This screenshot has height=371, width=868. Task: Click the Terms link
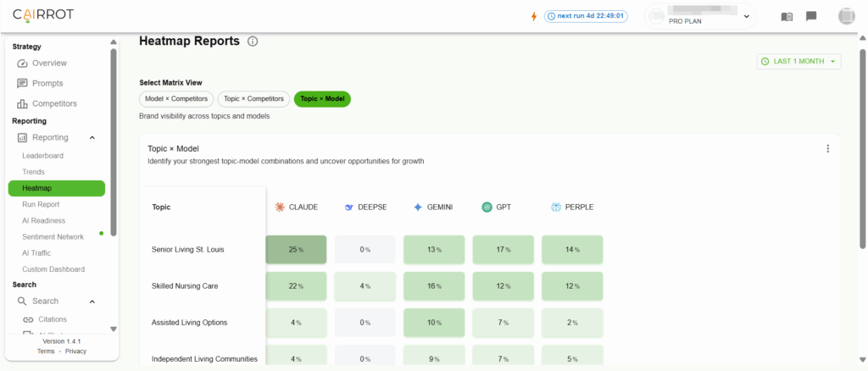coord(46,352)
